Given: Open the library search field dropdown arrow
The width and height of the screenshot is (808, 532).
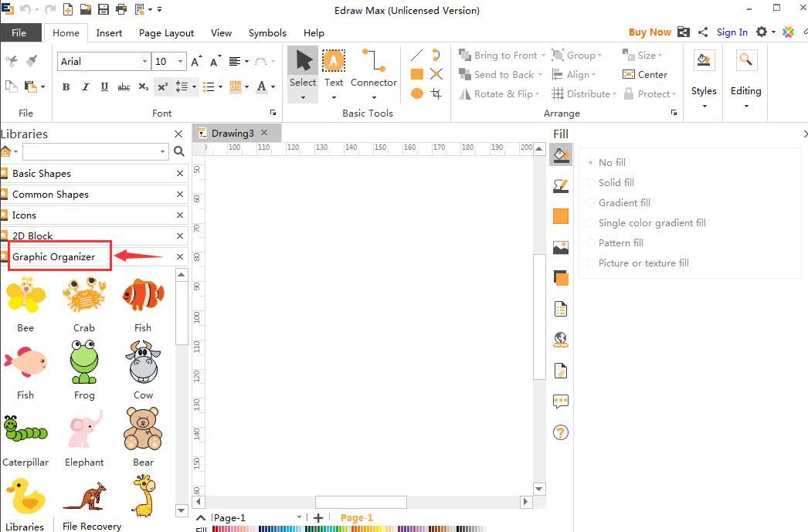Looking at the screenshot, I should tap(162, 151).
